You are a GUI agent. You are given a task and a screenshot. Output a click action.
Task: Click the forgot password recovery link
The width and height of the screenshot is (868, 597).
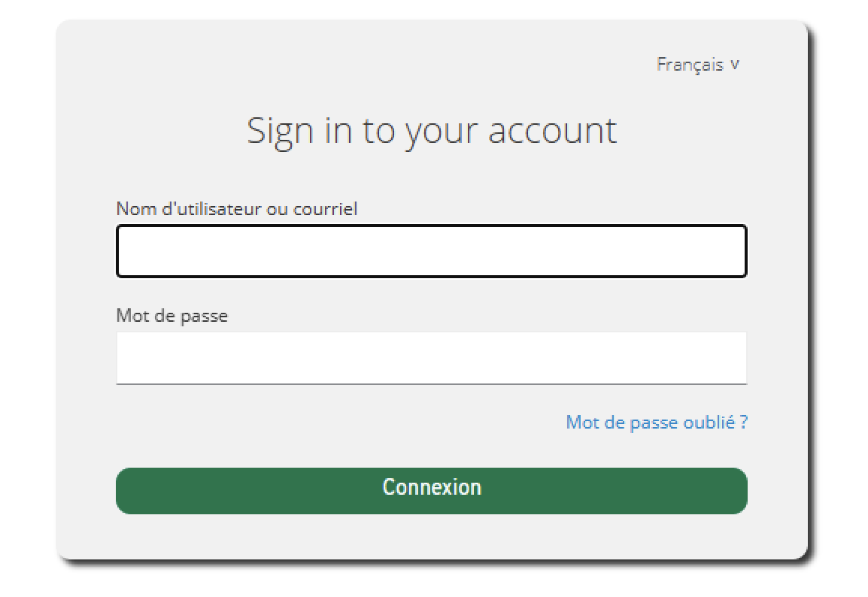[656, 422]
